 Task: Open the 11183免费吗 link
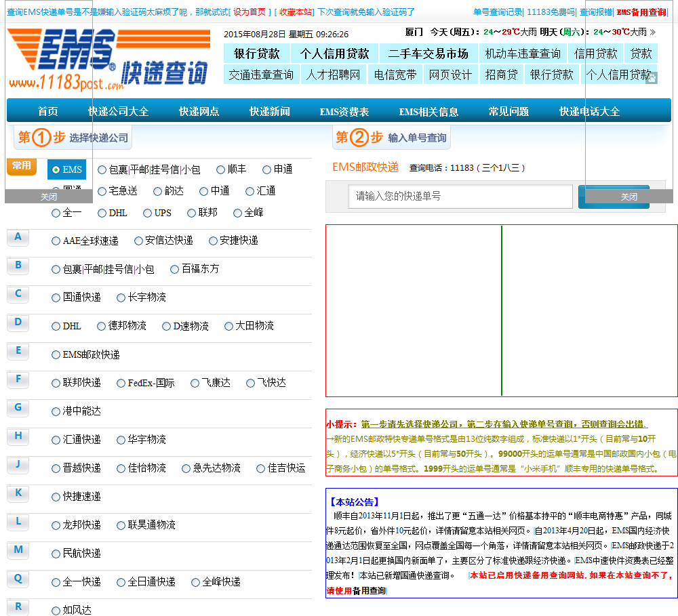551,12
